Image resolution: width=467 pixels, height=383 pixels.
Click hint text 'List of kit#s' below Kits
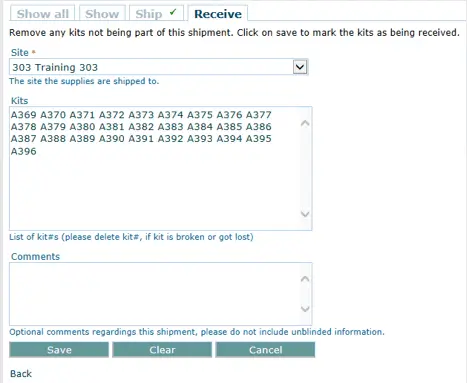click(131, 237)
